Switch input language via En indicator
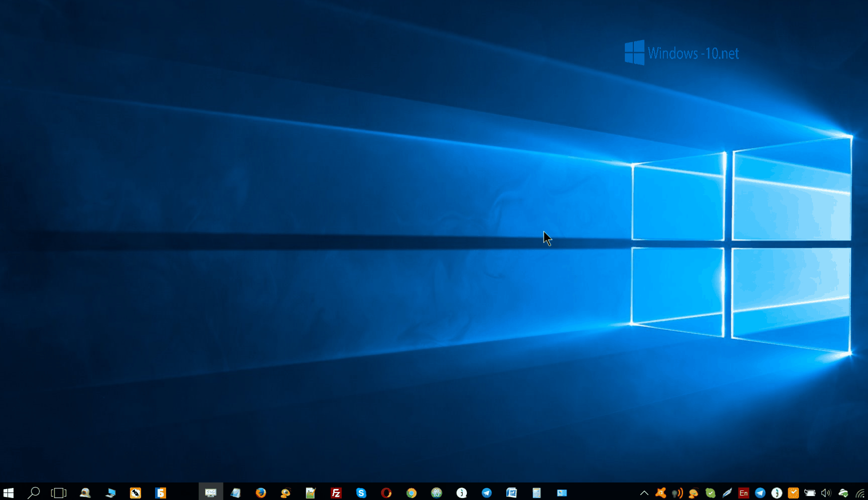The width and height of the screenshot is (868, 500). [x=743, y=493]
